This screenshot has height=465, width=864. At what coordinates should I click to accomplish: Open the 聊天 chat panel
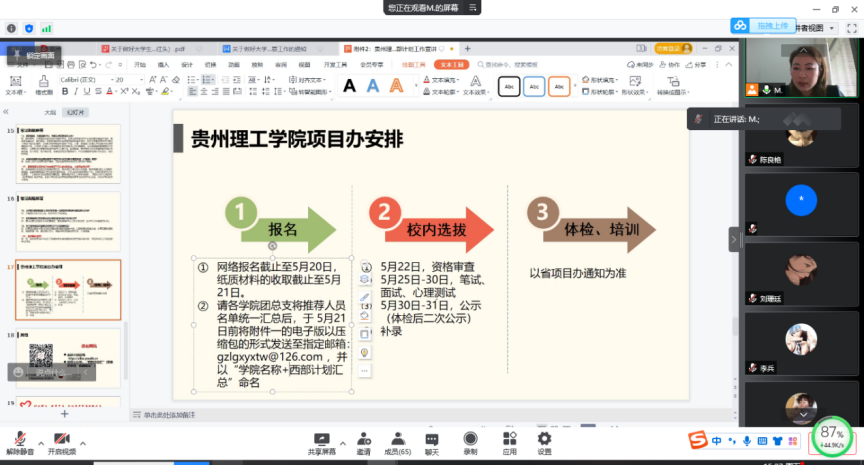coord(432,438)
